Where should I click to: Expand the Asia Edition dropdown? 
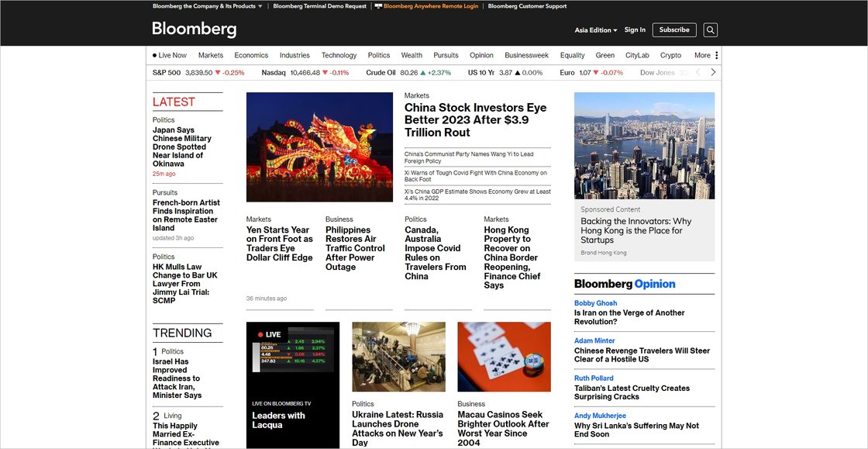(x=595, y=30)
